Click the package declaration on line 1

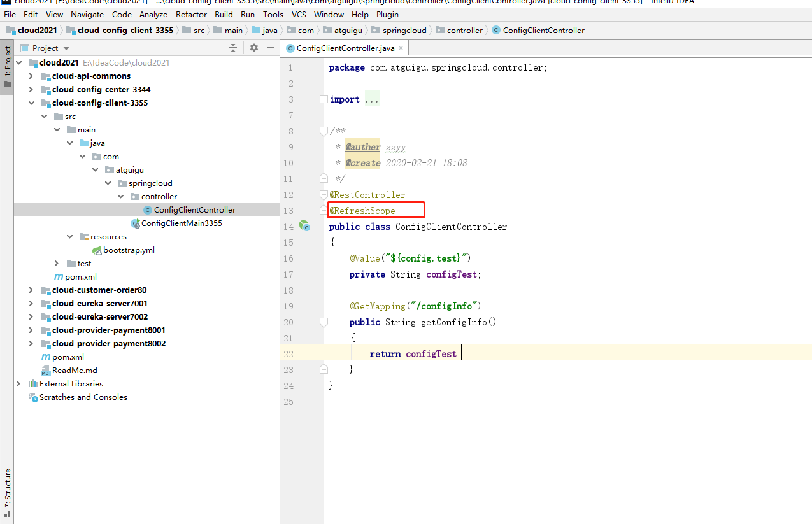tap(438, 67)
